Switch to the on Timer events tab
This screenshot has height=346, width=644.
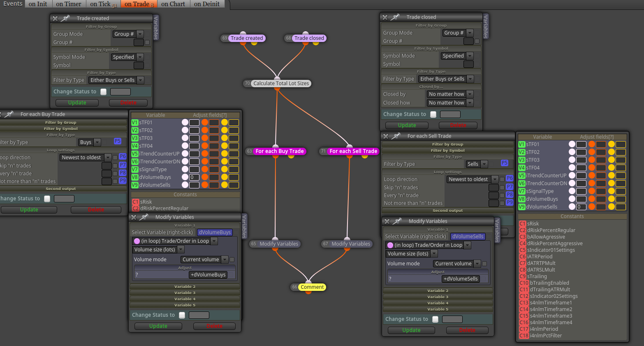(69, 4)
